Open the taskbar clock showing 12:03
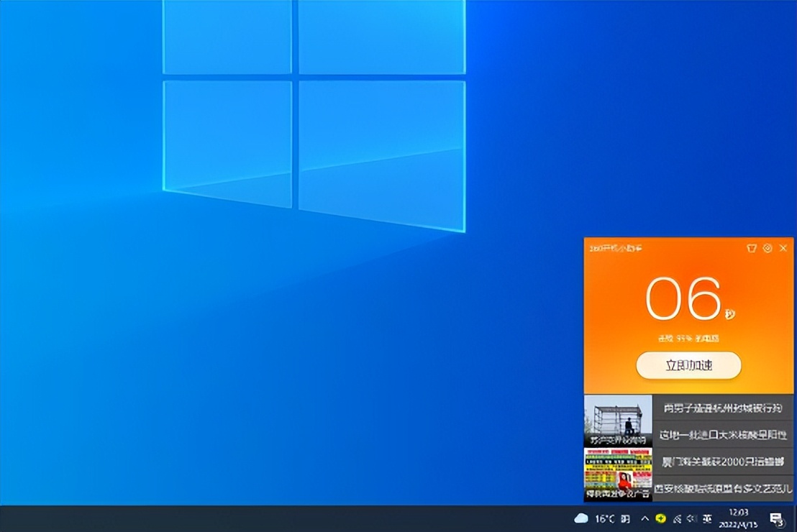The width and height of the screenshot is (797, 532). (x=738, y=518)
